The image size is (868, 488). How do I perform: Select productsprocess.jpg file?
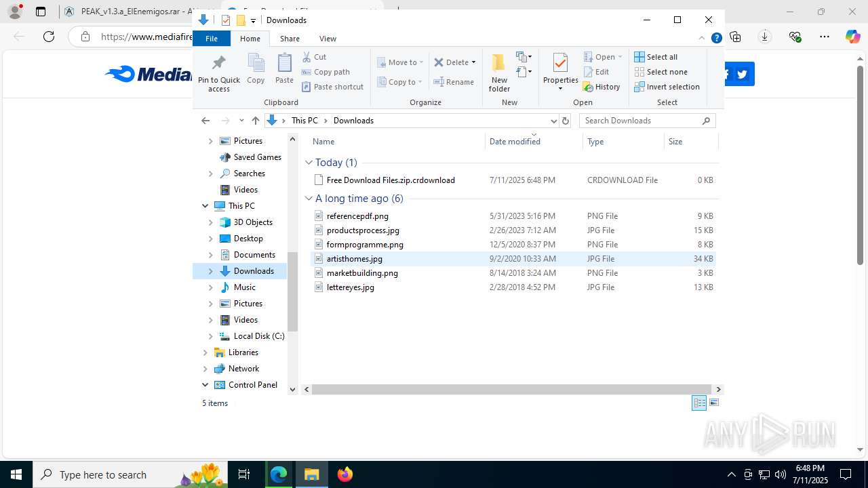pyautogui.click(x=513, y=230)
